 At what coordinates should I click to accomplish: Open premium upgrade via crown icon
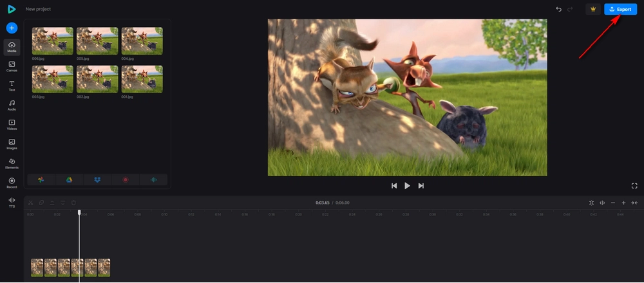pyautogui.click(x=593, y=9)
